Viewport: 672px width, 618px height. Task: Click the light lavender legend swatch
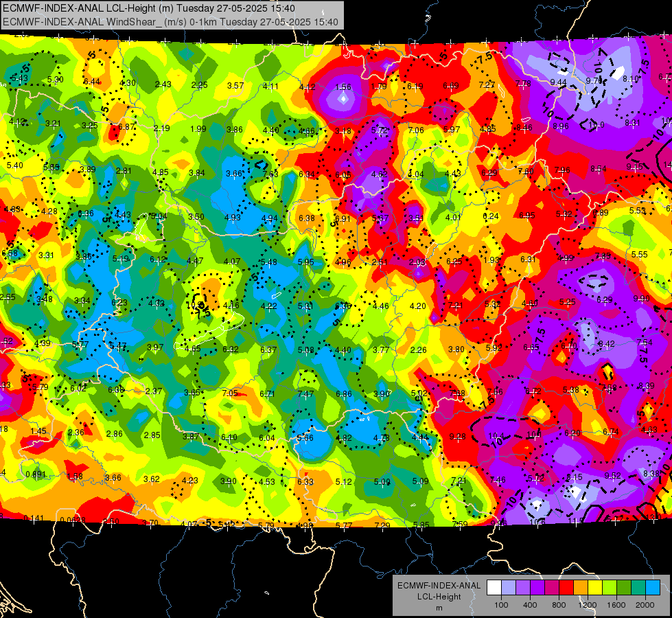[509, 588]
